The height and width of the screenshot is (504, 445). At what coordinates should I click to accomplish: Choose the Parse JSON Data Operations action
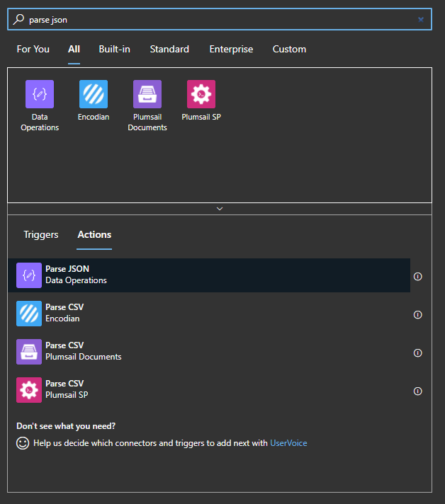coord(209,275)
